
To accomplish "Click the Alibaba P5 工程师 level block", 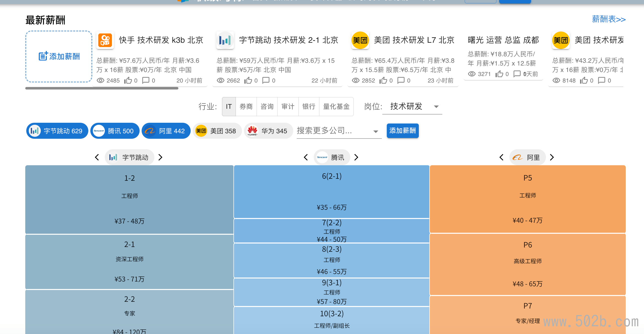I will [528, 199].
